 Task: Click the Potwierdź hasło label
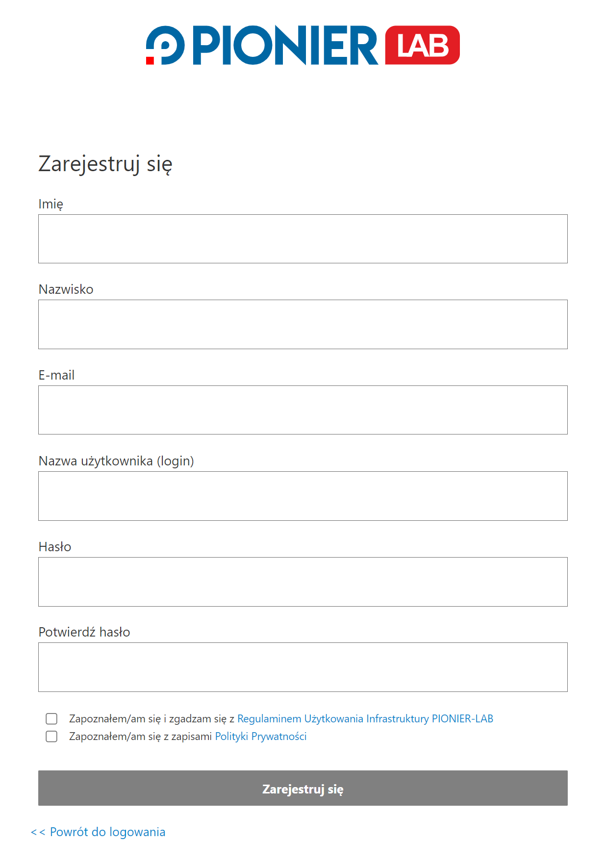coord(84,632)
